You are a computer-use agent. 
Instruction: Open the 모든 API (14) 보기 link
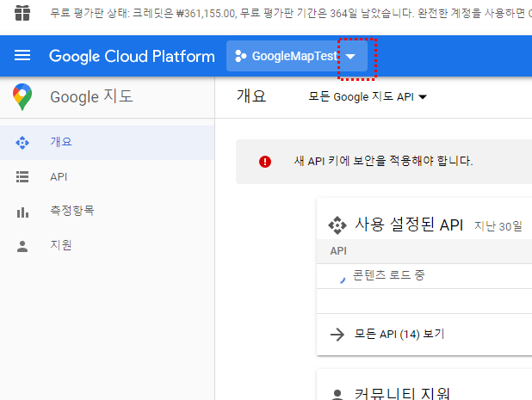(x=399, y=335)
